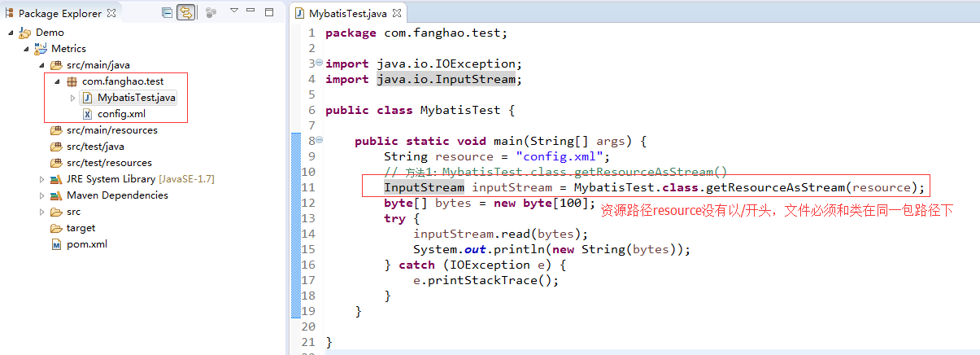Select src/main/resources label
This screenshot has height=355, width=980.
click(x=112, y=130)
